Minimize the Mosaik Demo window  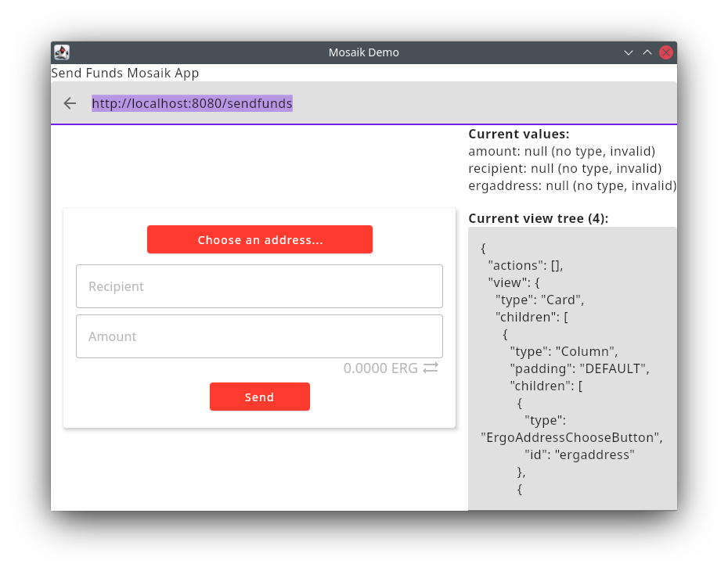tap(628, 52)
